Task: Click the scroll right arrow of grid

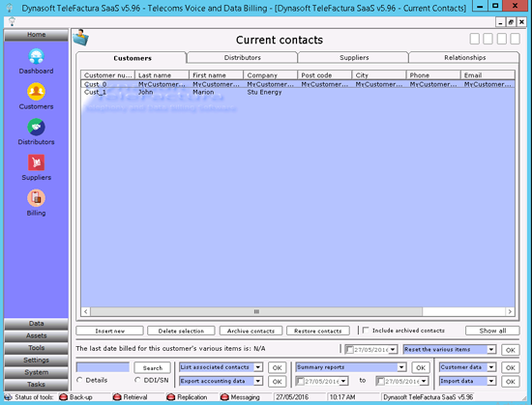Action: tap(510, 311)
